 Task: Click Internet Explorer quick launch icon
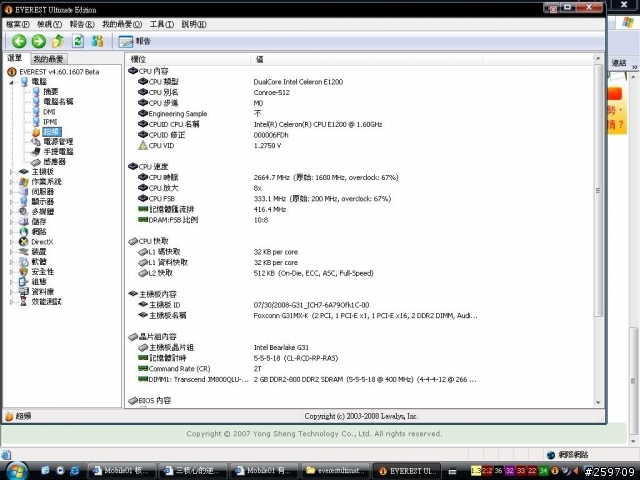pyautogui.click(x=75, y=471)
